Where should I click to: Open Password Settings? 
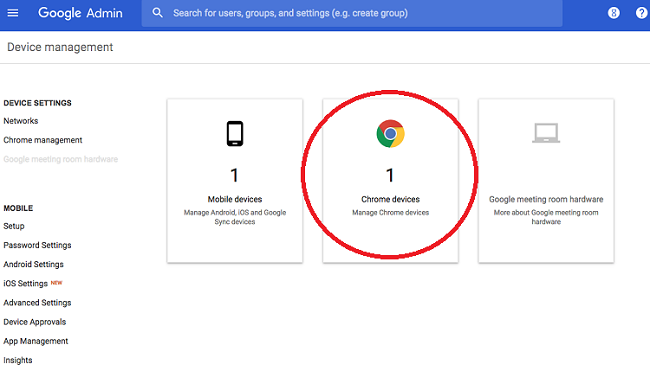point(37,245)
